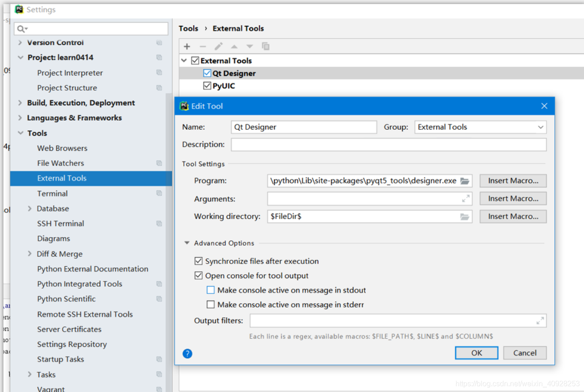The height and width of the screenshot is (392, 584).
Task: Click Insert Macro button for Arguments
Action: coord(513,198)
